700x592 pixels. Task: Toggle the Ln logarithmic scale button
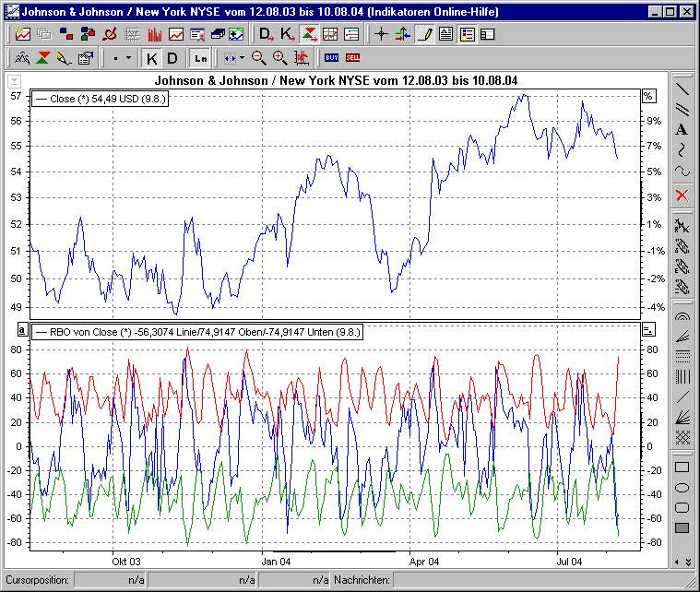(200, 57)
